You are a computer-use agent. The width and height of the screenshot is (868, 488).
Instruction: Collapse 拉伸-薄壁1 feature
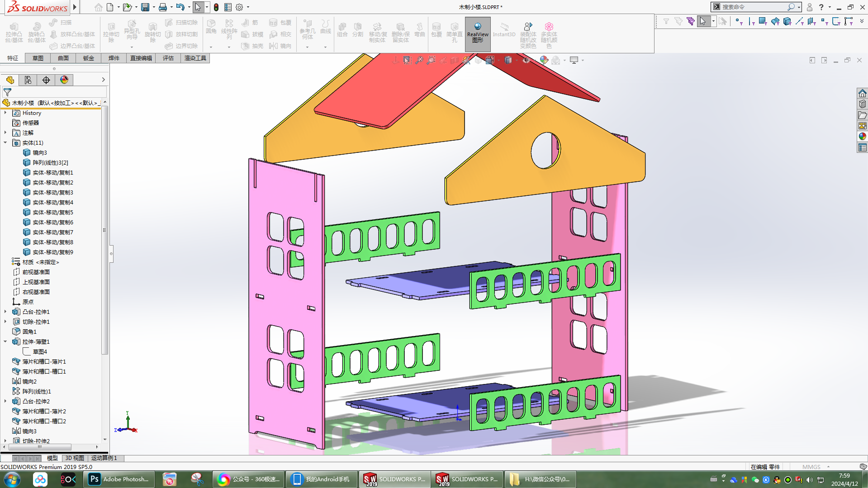point(5,341)
